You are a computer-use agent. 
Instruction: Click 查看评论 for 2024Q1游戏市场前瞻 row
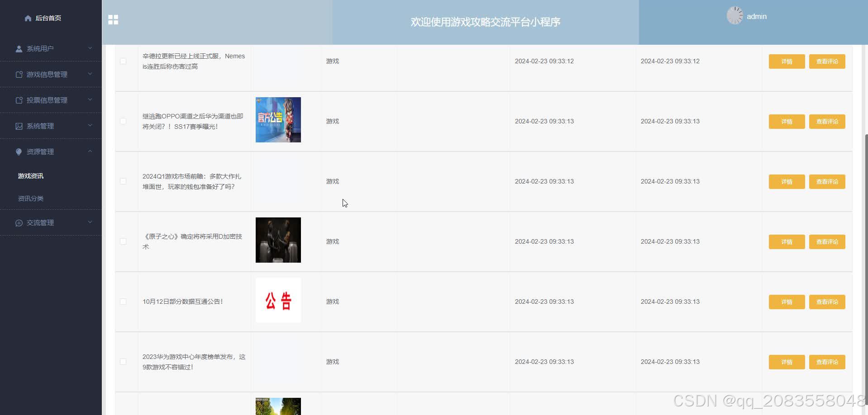827,182
